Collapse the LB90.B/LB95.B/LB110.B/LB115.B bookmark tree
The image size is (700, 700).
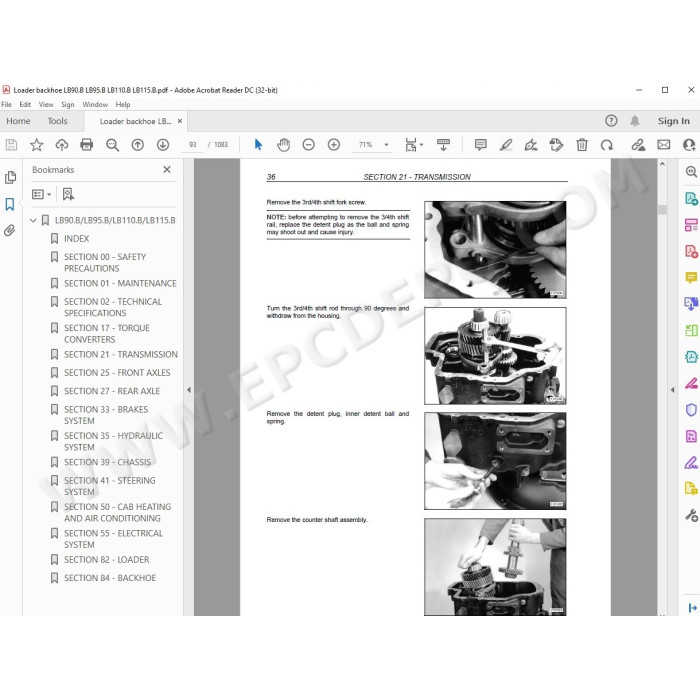pos(33,220)
